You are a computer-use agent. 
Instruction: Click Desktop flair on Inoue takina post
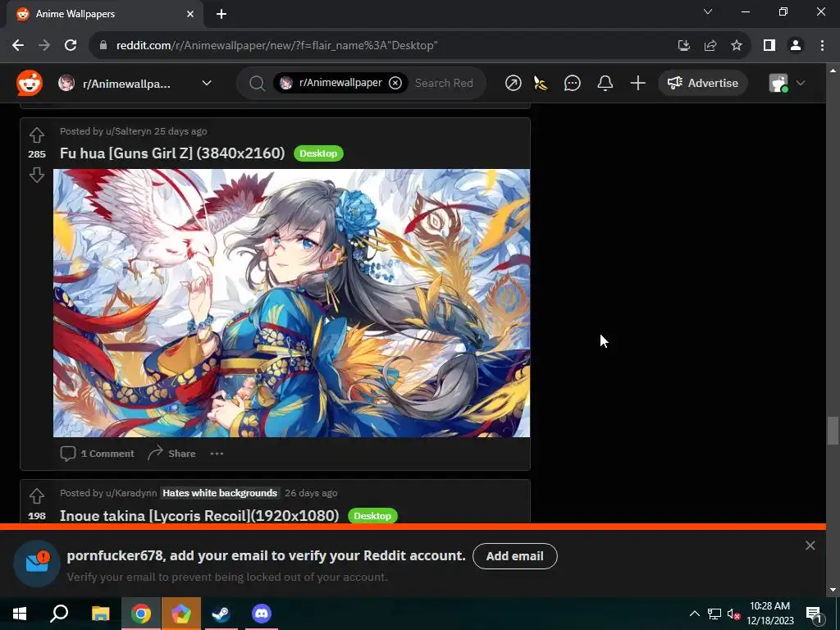pyautogui.click(x=372, y=515)
